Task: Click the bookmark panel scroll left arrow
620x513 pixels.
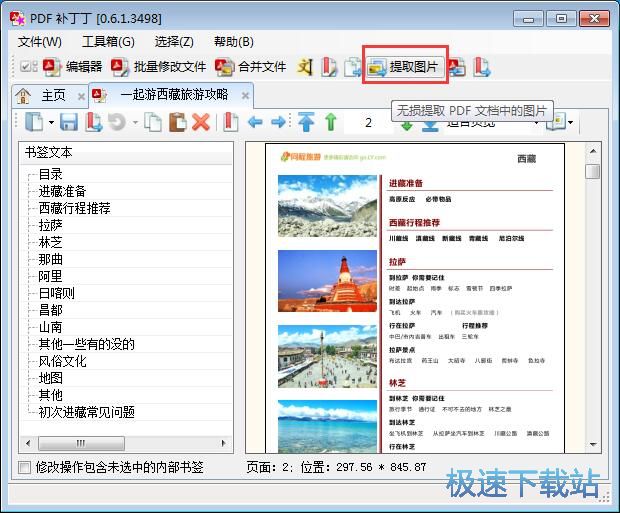Action: tap(28, 443)
